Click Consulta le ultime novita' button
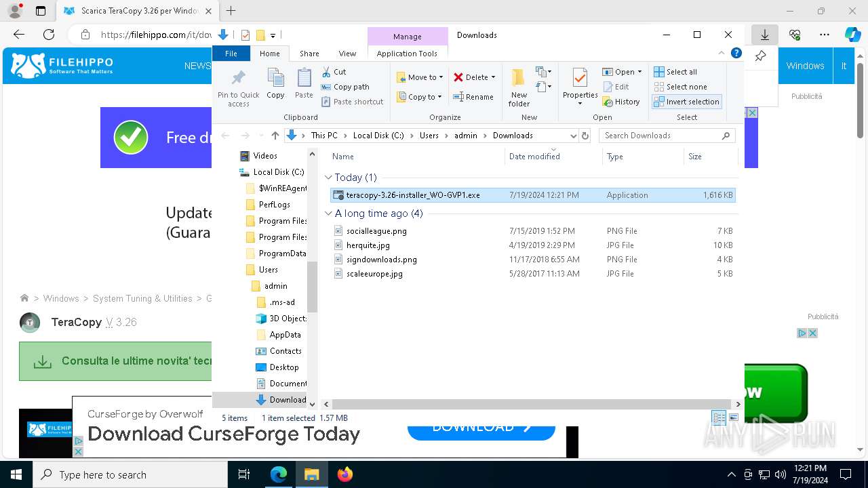 coord(115,361)
